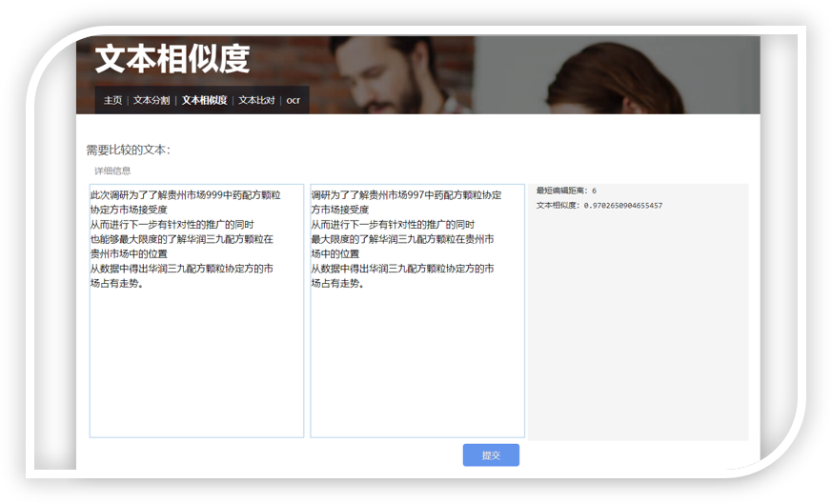
Task: Click the 详细信息 label
Action: pos(112,171)
